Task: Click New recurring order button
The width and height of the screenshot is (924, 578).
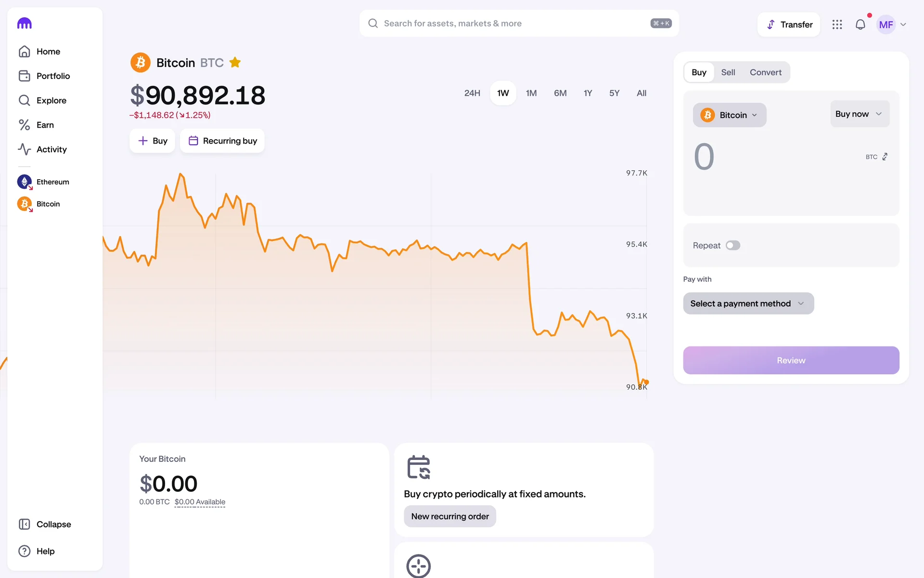Action: pos(449,516)
